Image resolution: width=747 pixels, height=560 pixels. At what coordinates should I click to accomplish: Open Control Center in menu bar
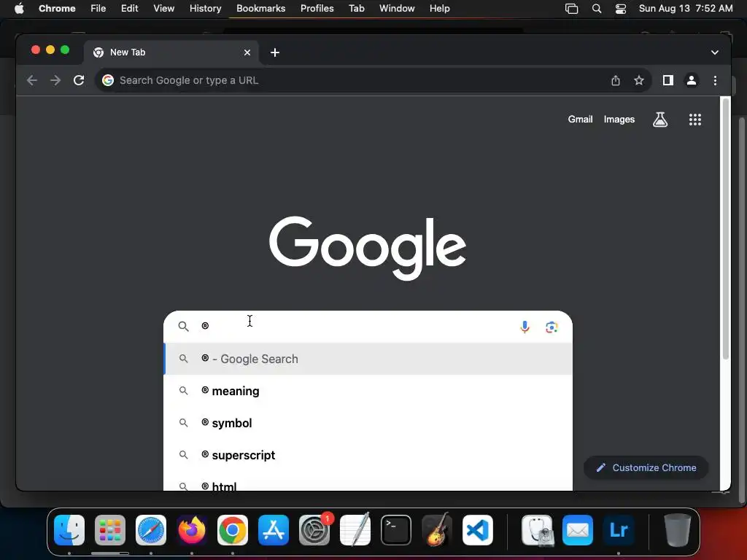620,8
